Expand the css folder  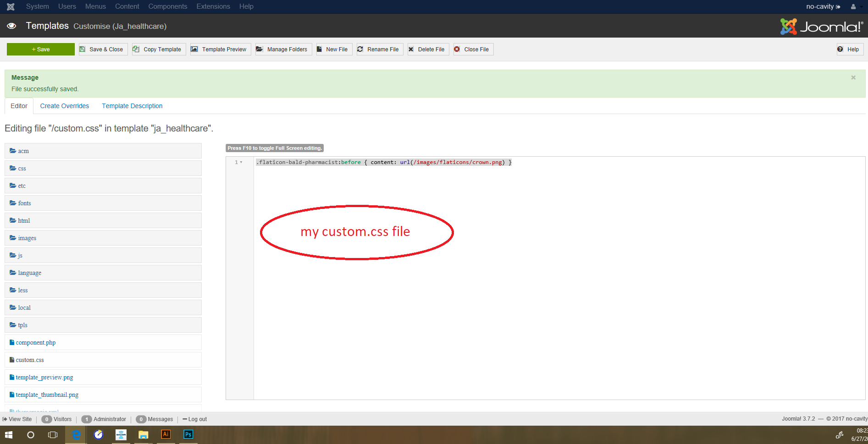point(103,168)
